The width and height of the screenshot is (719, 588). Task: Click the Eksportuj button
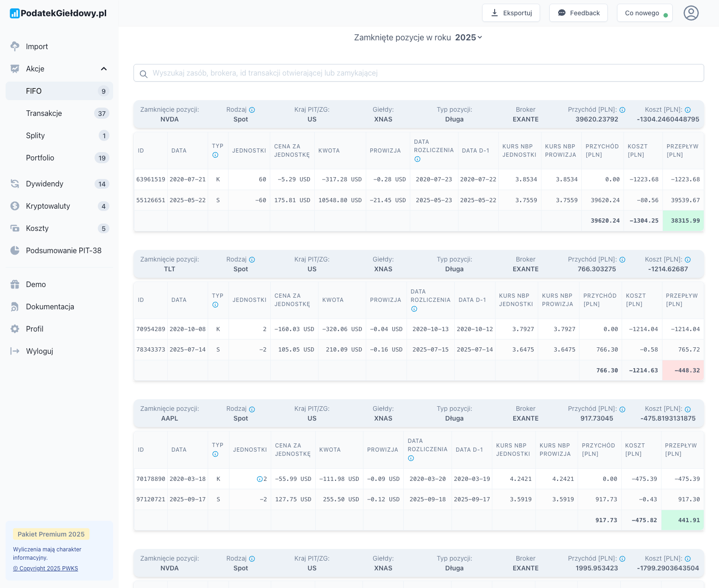[x=511, y=13]
